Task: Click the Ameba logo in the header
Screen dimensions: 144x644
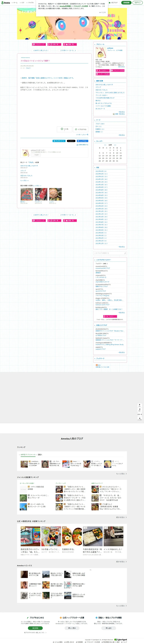Action: tap(5, 3)
